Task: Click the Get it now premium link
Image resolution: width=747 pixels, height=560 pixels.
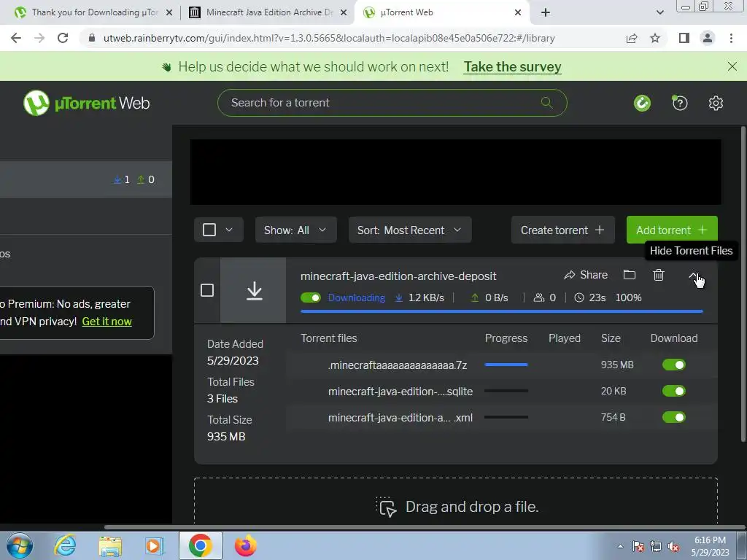Action: coord(107,322)
